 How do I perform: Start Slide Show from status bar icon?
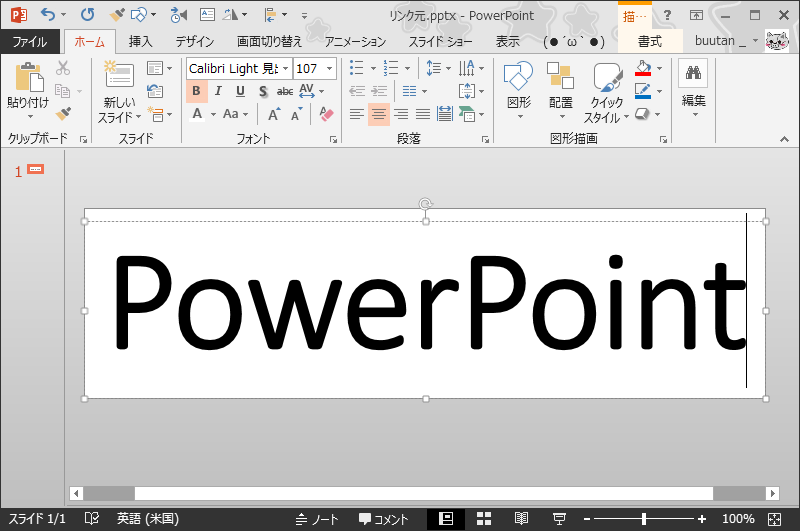559,519
